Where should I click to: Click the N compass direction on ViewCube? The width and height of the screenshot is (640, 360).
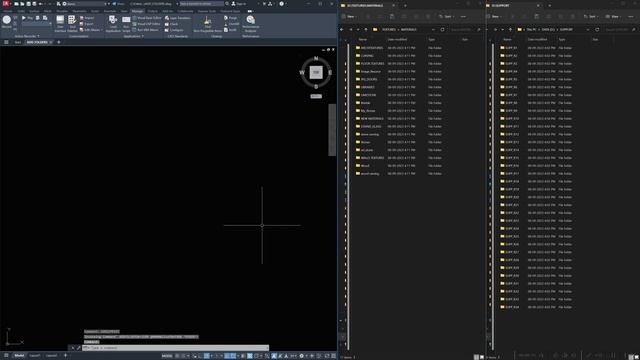316,58
